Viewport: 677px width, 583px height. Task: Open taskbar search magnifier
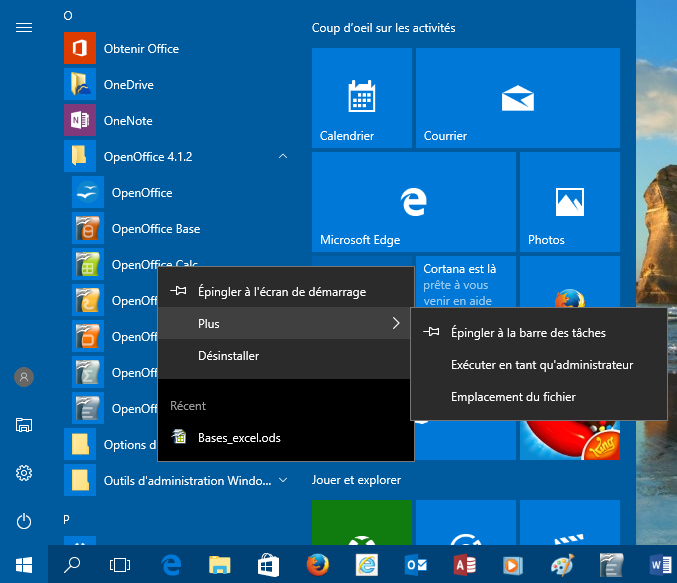tap(72, 565)
